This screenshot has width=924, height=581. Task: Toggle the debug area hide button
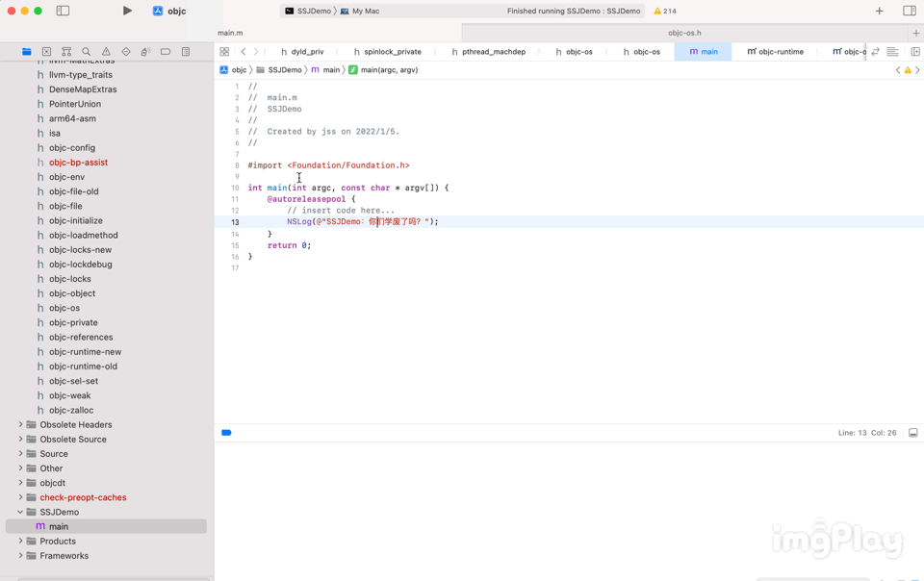[912, 433]
